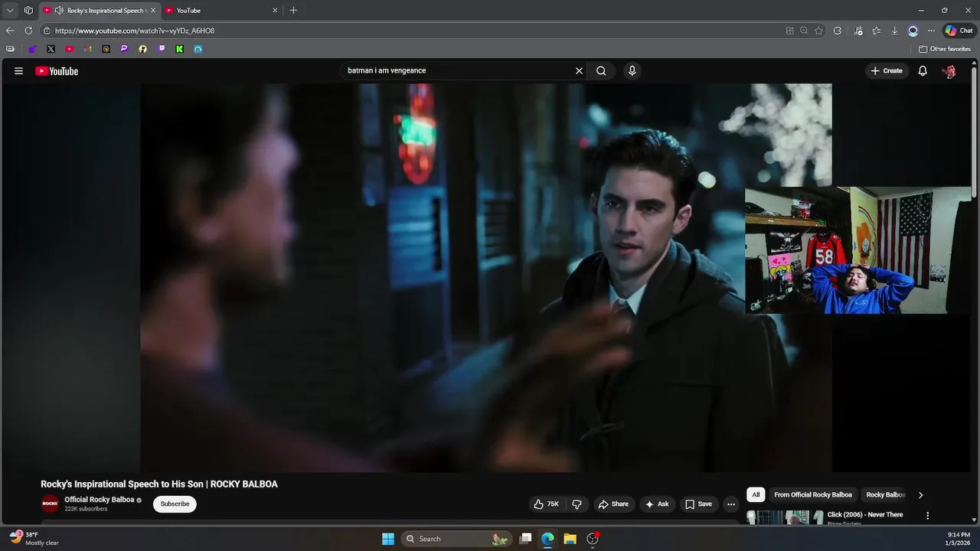Click the Ask button under the video
The height and width of the screenshot is (551, 980).
657,504
